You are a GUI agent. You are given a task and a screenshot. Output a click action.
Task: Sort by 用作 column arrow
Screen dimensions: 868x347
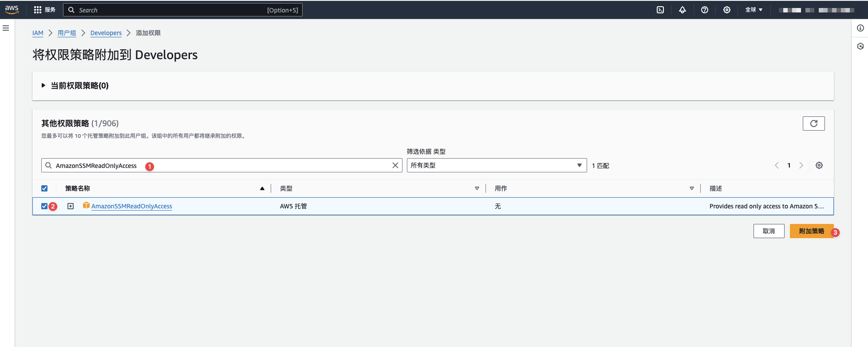tap(692, 188)
